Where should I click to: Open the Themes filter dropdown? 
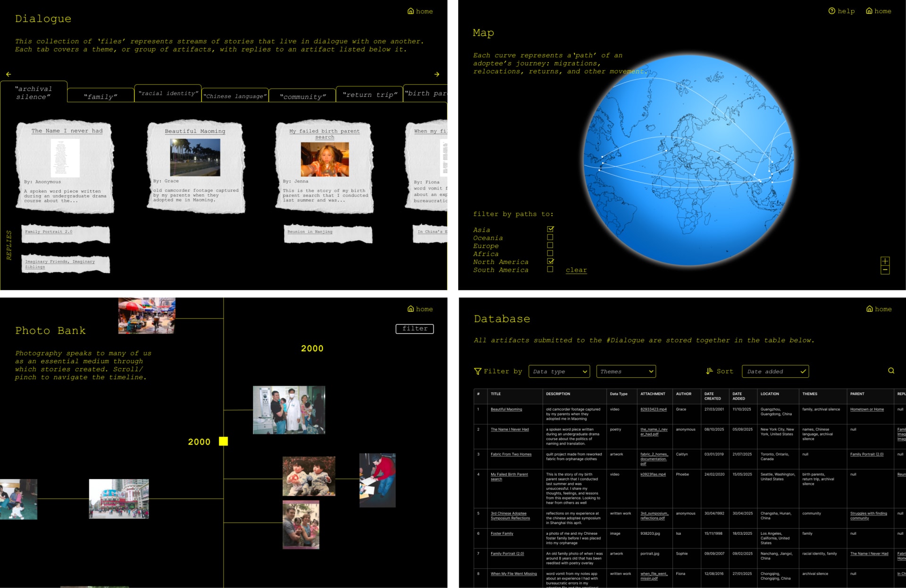pyautogui.click(x=626, y=372)
